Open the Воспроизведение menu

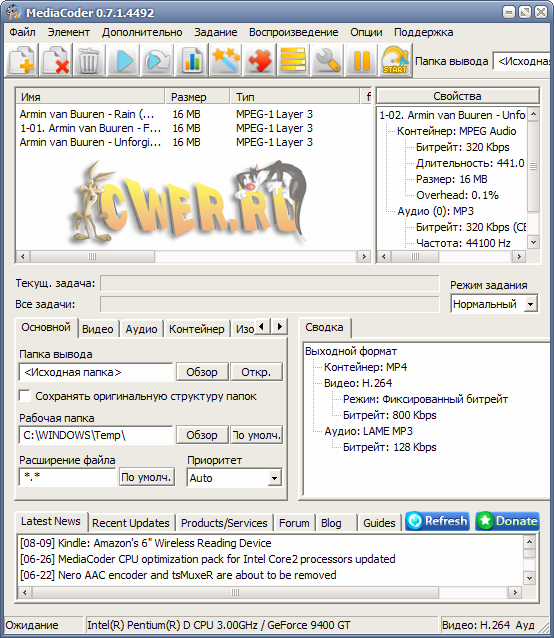click(293, 32)
